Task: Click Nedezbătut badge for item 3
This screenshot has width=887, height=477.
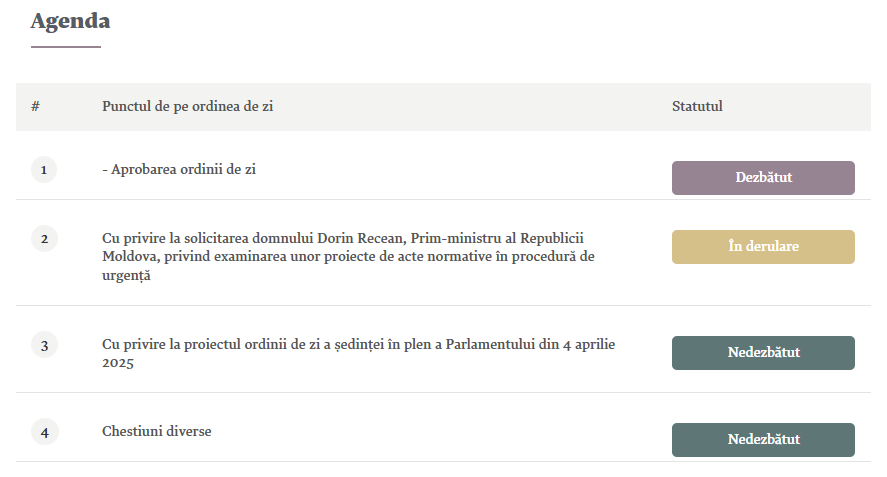Action: click(763, 353)
